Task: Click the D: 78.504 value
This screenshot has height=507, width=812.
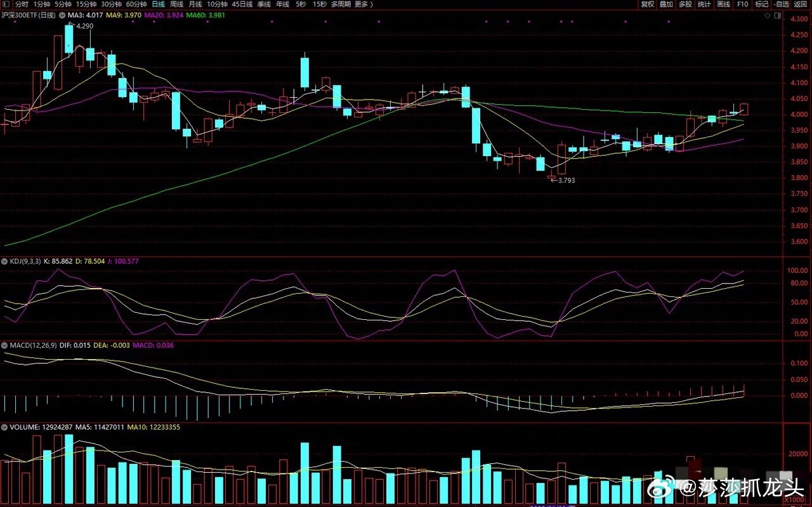Action: [x=91, y=261]
